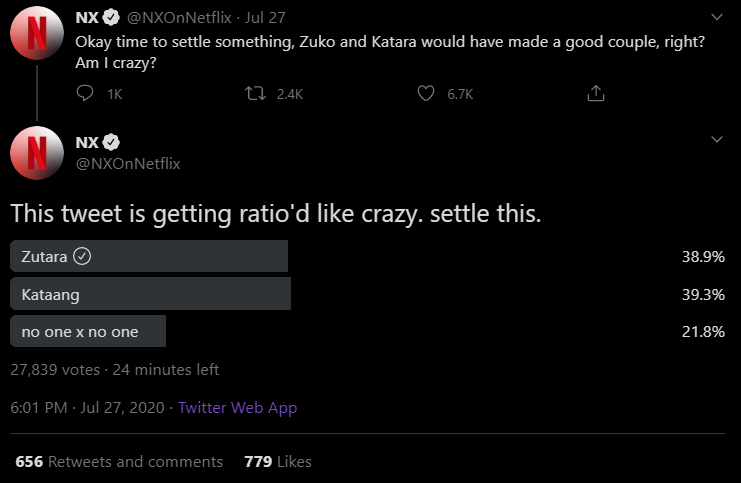The image size is (741, 483).
Task: Click the second NX profile avatar
Action: (37, 153)
